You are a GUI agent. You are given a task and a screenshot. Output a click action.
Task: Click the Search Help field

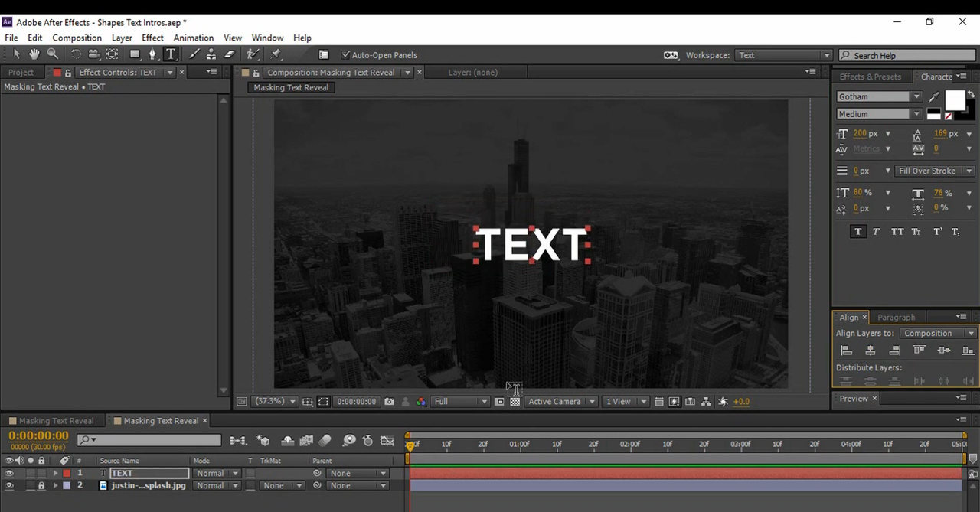tap(908, 55)
